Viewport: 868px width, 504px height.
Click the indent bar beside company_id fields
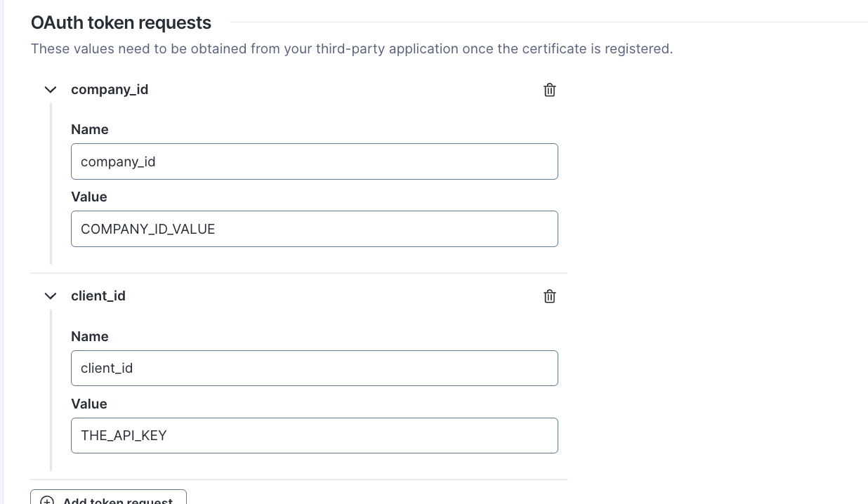tap(51, 184)
